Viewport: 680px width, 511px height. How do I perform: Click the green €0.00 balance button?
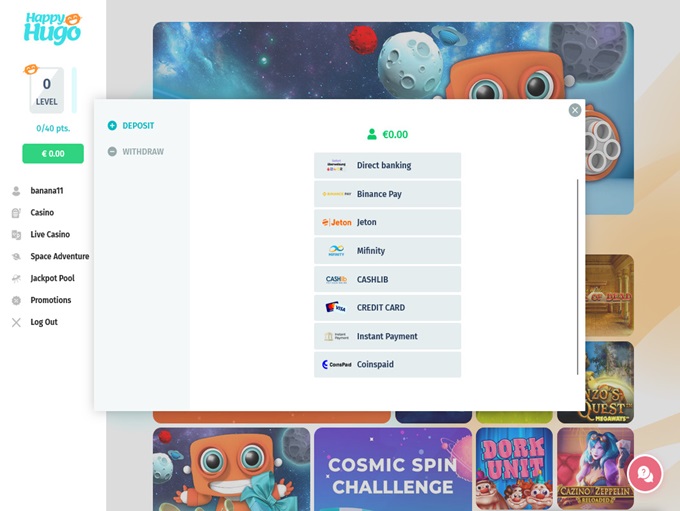(x=53, y=154)
